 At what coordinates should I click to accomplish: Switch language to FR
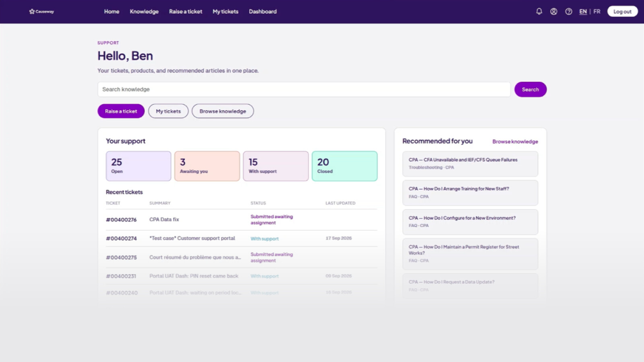[597, 11]
